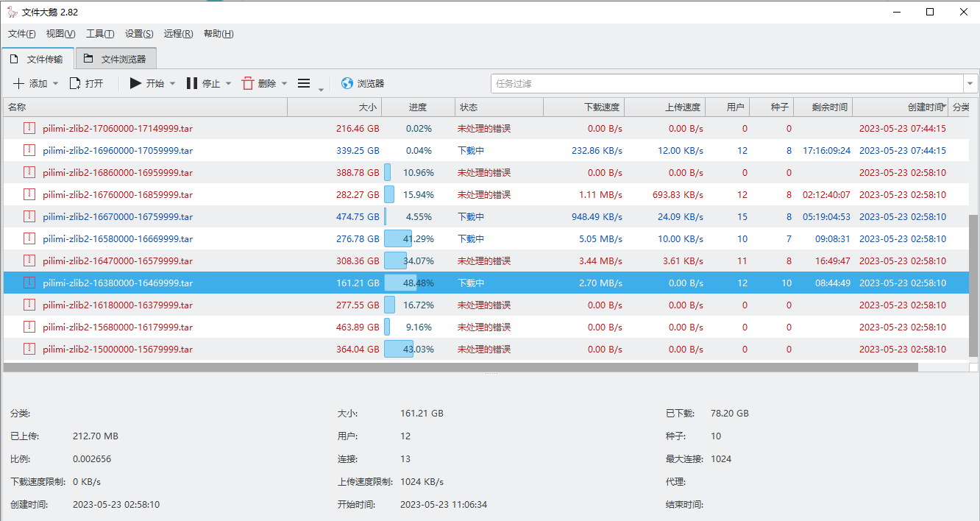Select the 开始 (Start) play icon
The width and height of the screenshot is (980, 521).
coord(135,83)
